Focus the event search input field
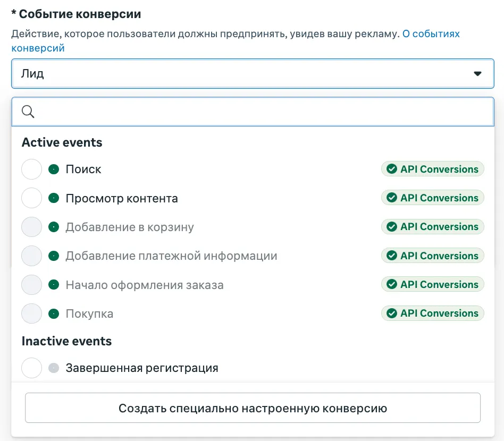504x441 pixels. 253,112
